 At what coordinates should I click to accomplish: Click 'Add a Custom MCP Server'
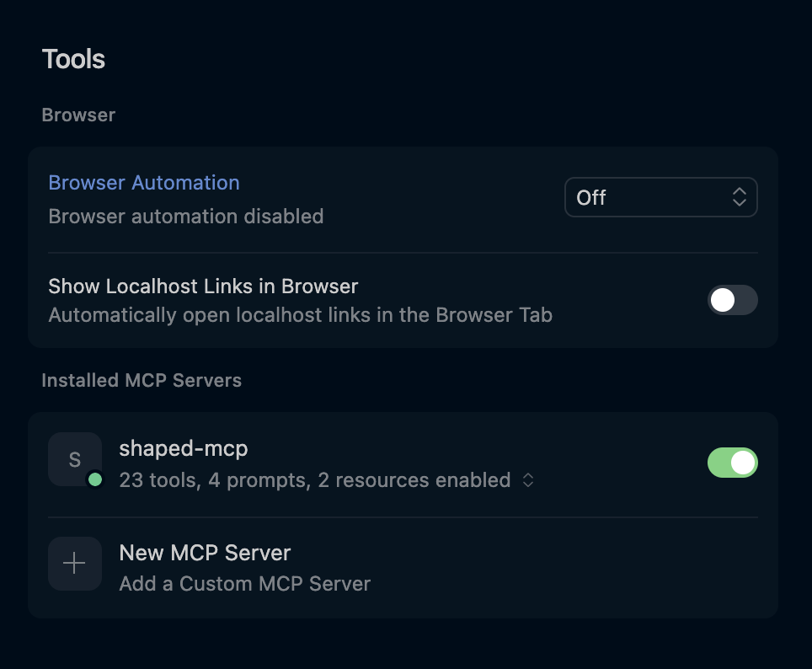(243, 583)
